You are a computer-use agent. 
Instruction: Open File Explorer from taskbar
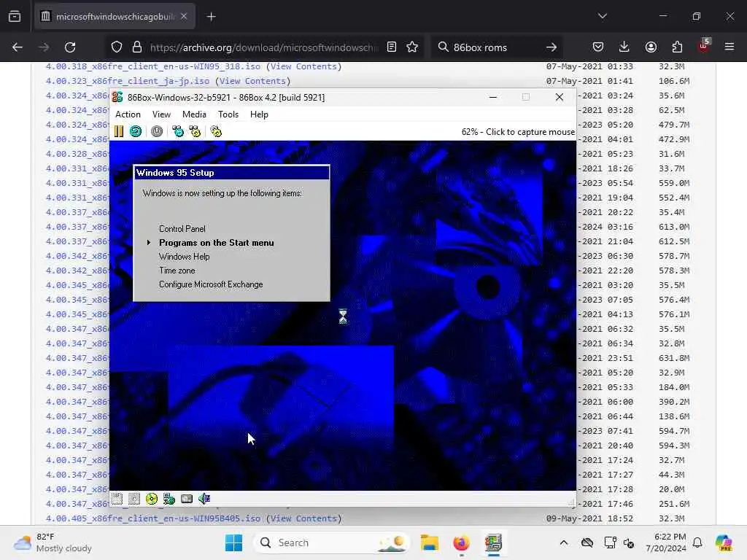(429, 542)
